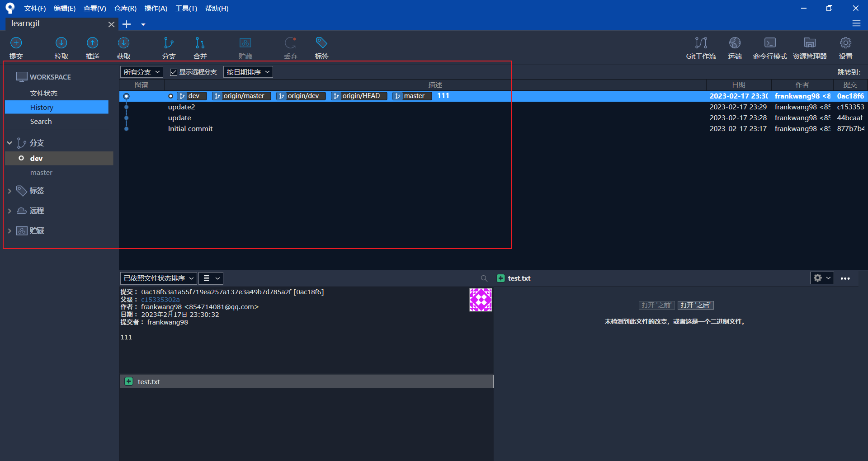Click the 获取 (Fetch) toolbar icon

pos(123,47)
